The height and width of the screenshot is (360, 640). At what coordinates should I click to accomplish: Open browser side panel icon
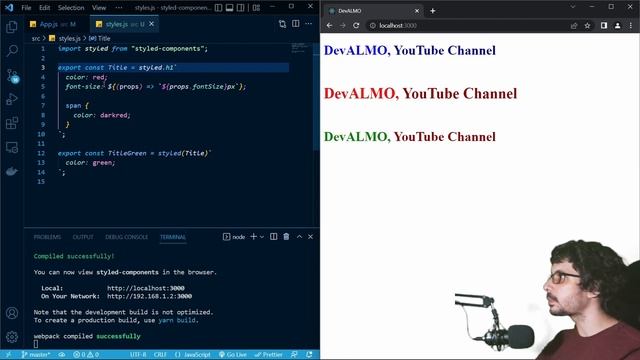coord(604,25)
